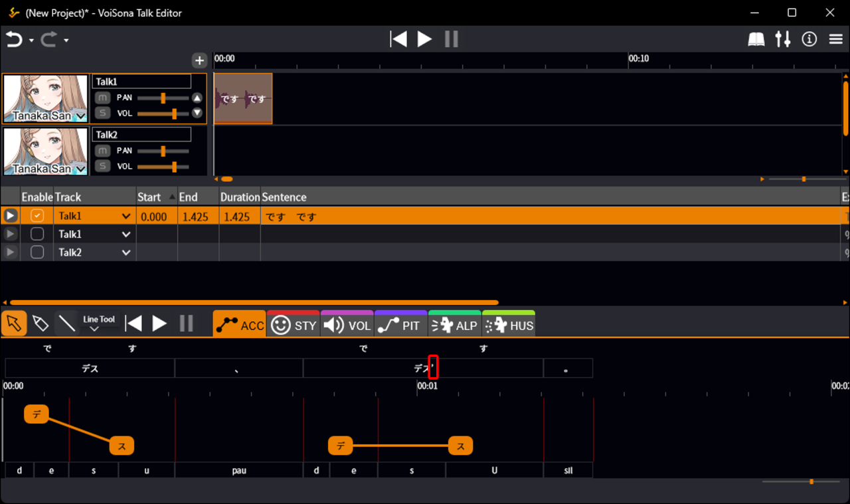The height and width of the screenshot is (504, 850).
Task: Click the PAN slider on Talk2 track
Action: (163, 151)
